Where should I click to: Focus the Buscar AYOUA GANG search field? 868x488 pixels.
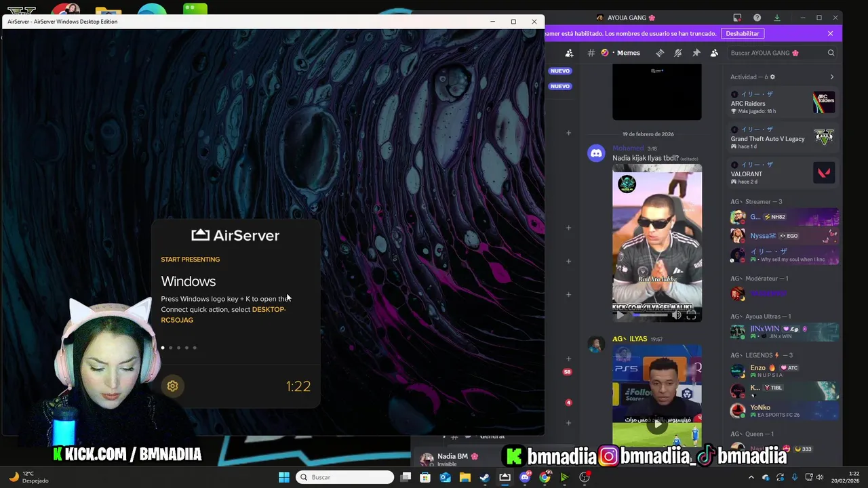(782, 53)
